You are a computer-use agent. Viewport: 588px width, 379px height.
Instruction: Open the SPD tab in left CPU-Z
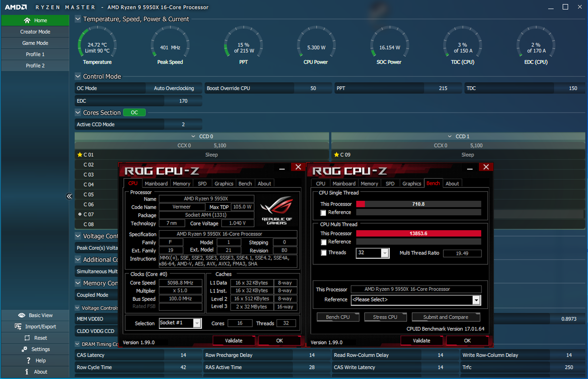[202, 183]
